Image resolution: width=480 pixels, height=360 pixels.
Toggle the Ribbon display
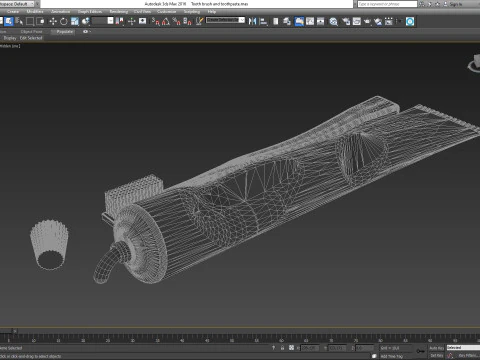299,21
